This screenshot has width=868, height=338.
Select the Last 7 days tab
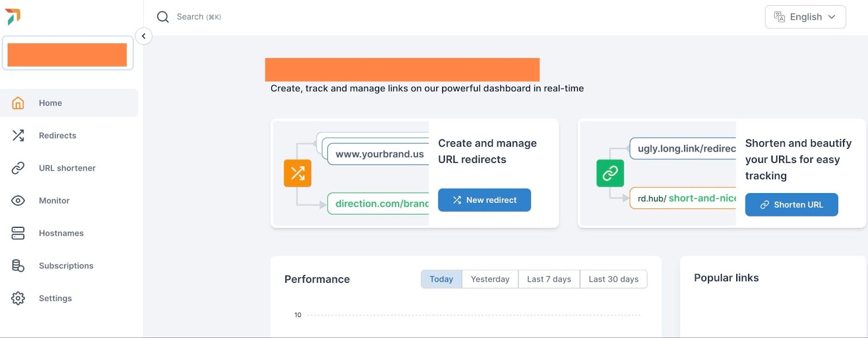pos(549,279)
